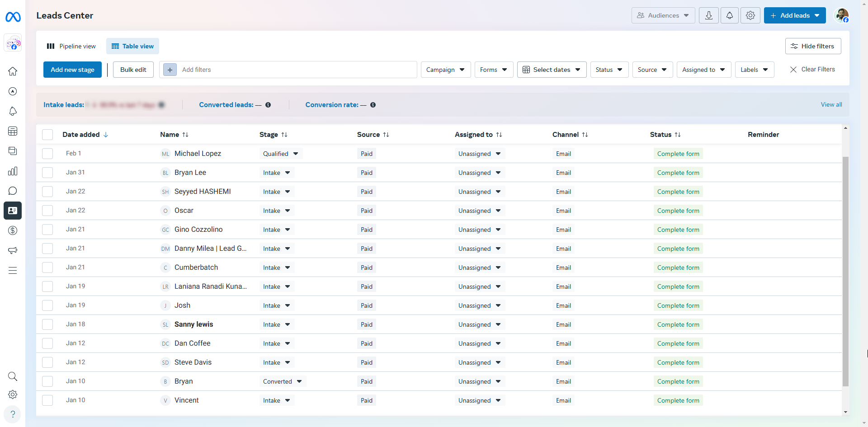Open the megaphone ads sidebar icon
This screenshot has width=868, height=427.
(x=13, y=250)
